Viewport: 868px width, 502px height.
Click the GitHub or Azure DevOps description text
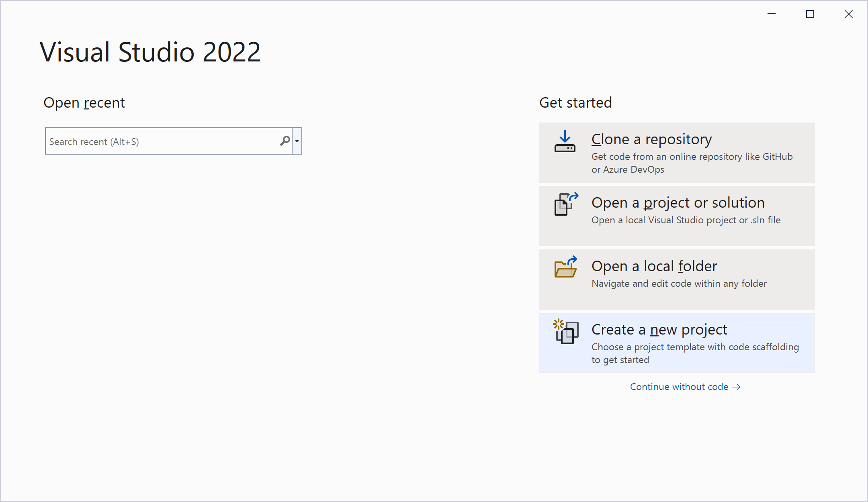[x=692, y=163]
